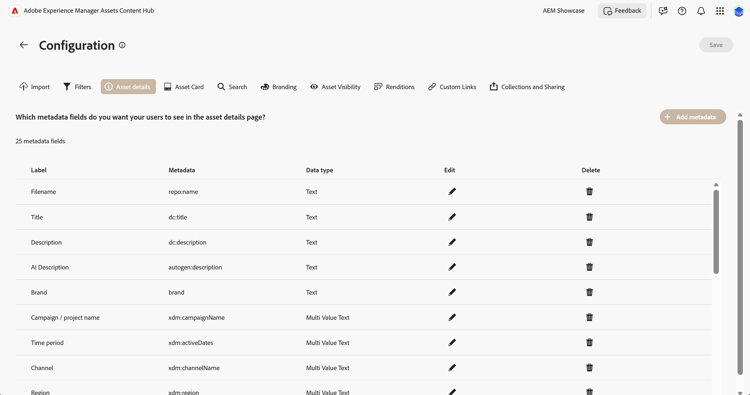Edit the Filename metadata row
The height and width of the screenshot is (395, 750).
click(x=452, y=191)
